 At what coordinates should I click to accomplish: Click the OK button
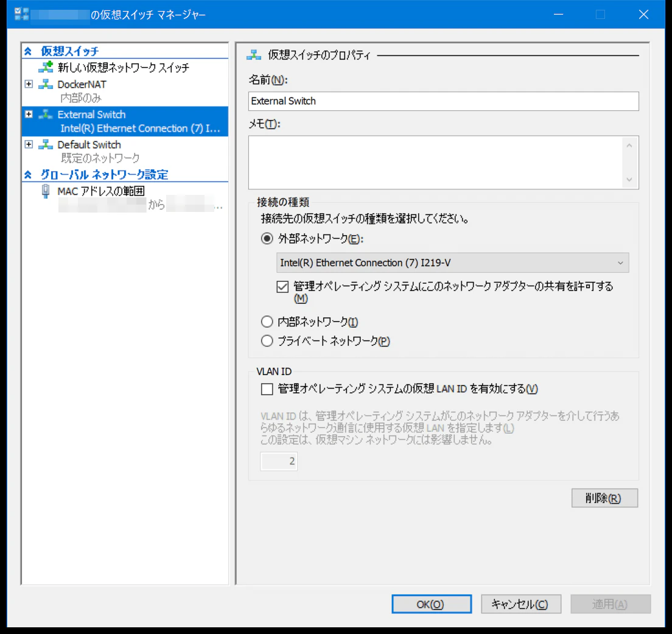pos(432,604)
